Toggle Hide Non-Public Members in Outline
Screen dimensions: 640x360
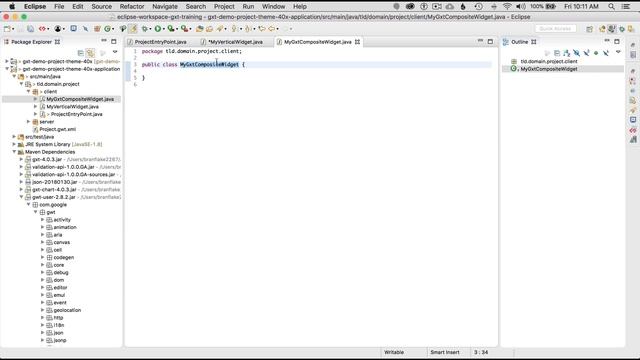pyautogui.click(x=596, y=53)
